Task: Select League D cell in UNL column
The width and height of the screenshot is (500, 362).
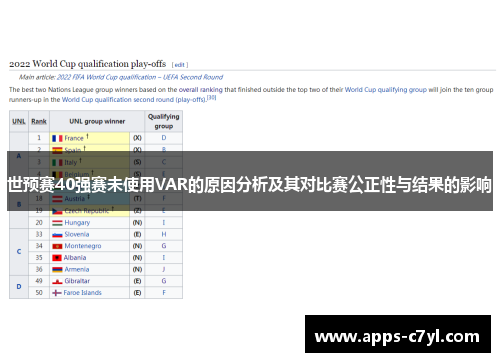Action: pos(19,287)
